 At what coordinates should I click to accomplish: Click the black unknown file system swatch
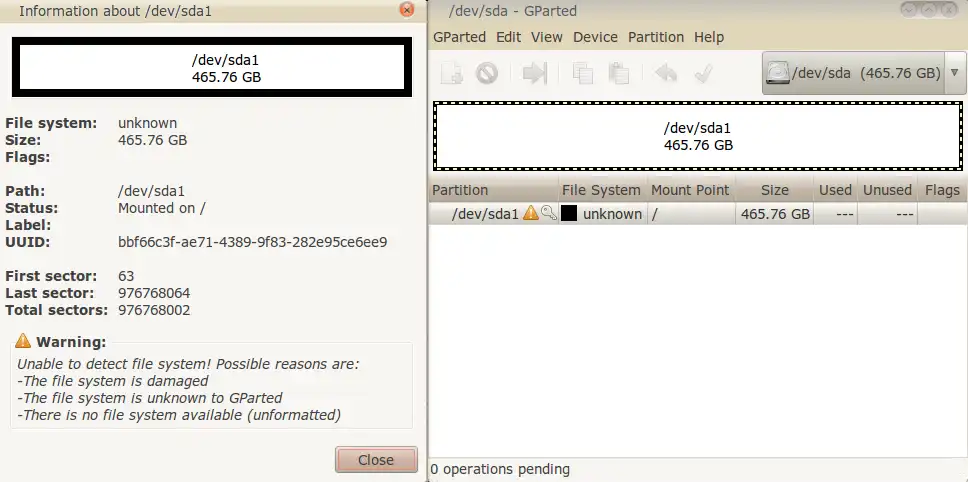(569, 214)
